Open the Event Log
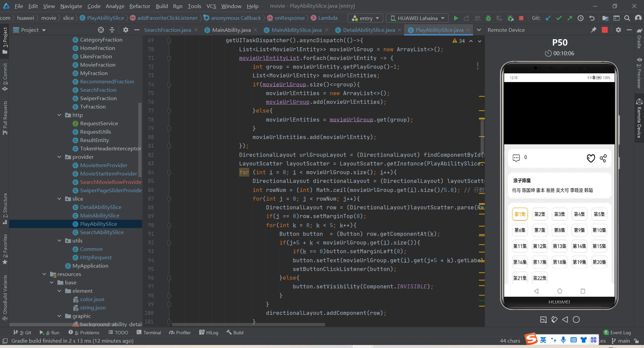This screenshot has height=348, width=644. (x=617, y=332)
